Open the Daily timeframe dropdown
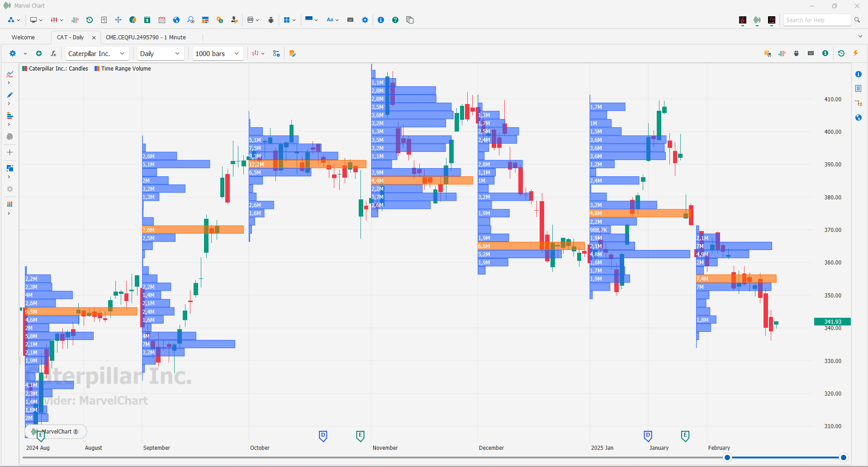The height and width of the screenshot is (467, 868). (160, 53)
